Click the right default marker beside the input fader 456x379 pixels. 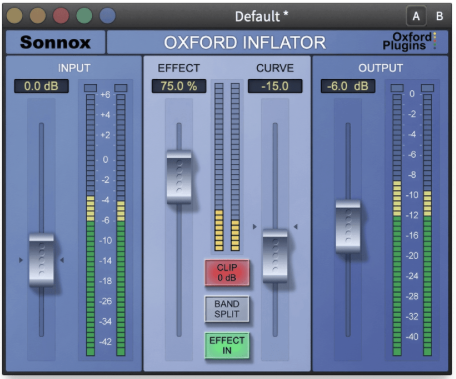tap(62, 260)
